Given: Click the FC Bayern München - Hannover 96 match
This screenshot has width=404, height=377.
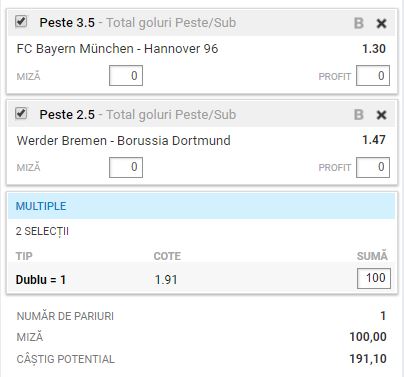Looking at the screenshot, I should [x=117, y=49].
